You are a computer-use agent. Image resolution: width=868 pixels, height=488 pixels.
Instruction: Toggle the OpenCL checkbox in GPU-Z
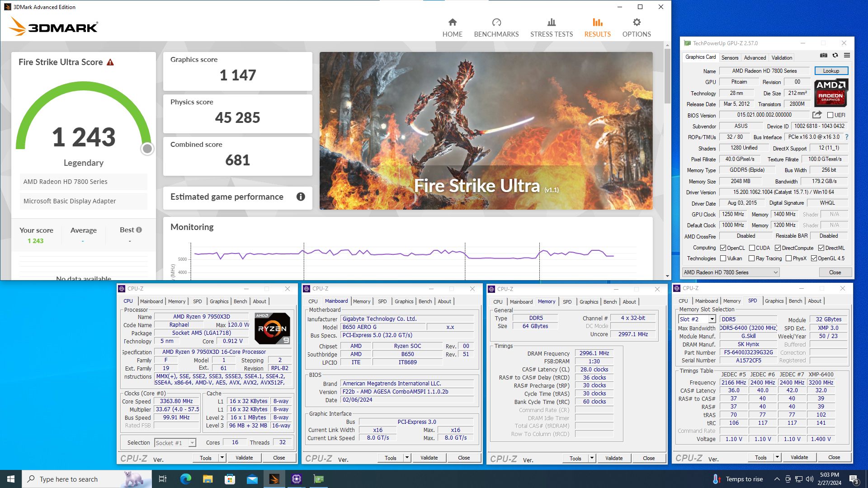(x=723, y=248)
